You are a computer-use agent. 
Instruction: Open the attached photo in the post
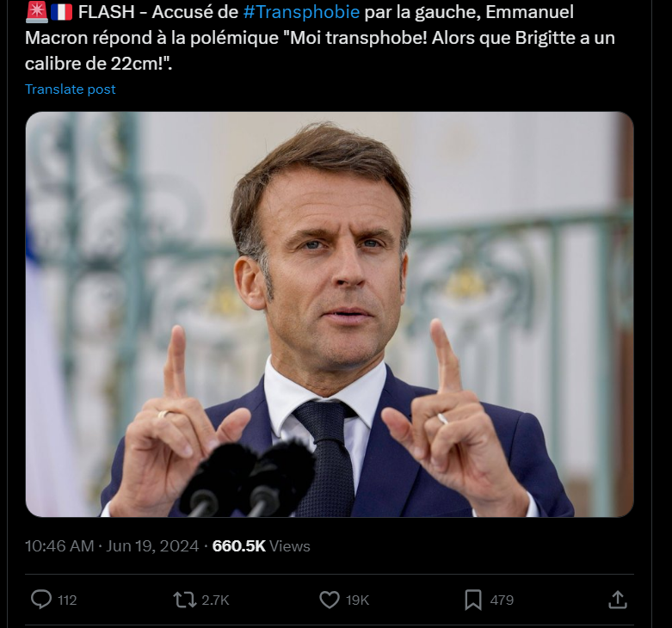330,314
